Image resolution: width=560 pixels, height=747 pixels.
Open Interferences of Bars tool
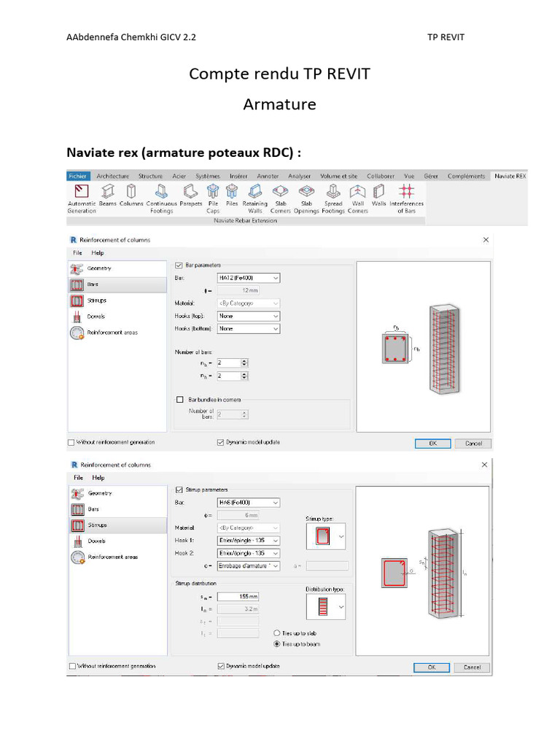coord(406,198)
